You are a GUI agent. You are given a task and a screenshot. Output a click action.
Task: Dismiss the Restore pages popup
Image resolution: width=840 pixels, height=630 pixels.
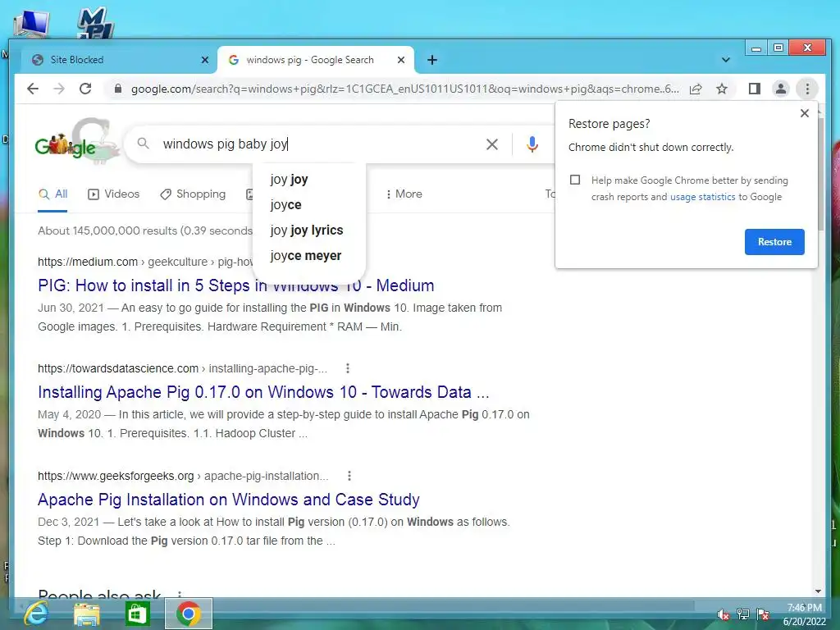(x=804, y=113)
